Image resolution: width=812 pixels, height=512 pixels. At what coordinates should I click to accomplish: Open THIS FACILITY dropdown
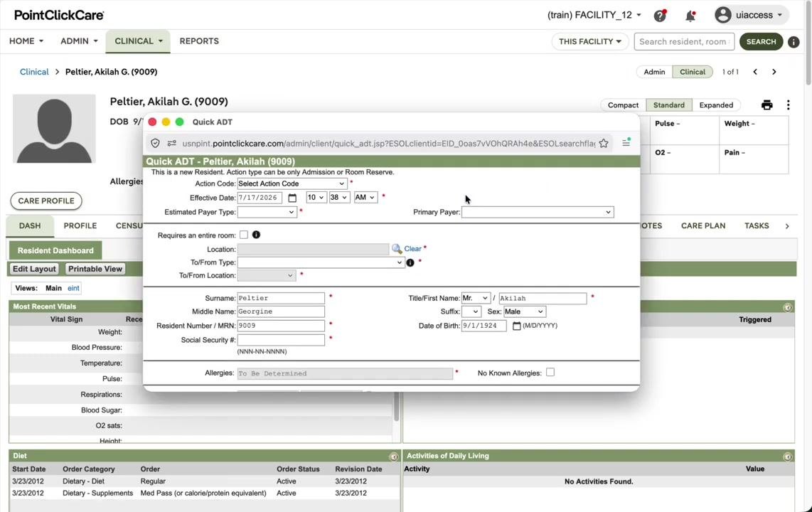click(590, 41)
